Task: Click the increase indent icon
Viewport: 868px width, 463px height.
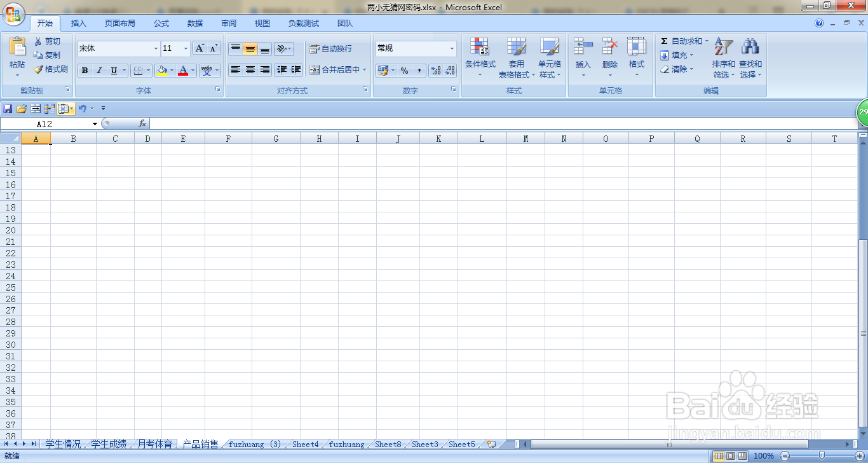Action: point(295,70)
